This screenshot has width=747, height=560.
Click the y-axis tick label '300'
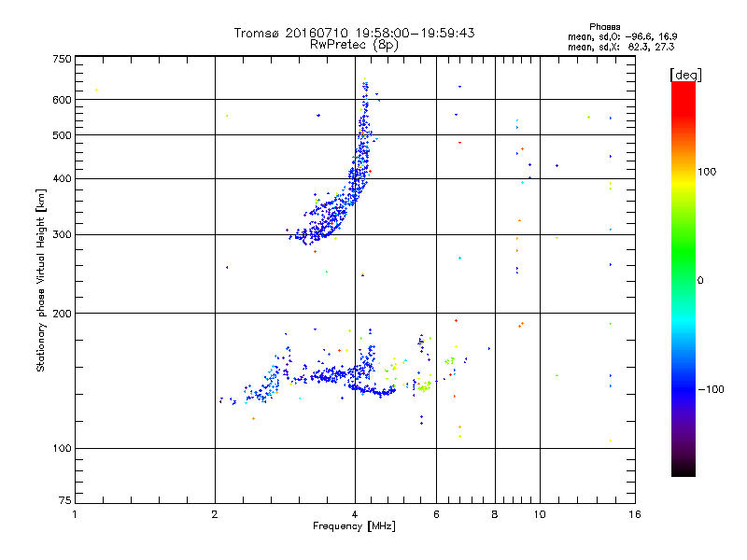pyautogui.click(x=62, y=235)
